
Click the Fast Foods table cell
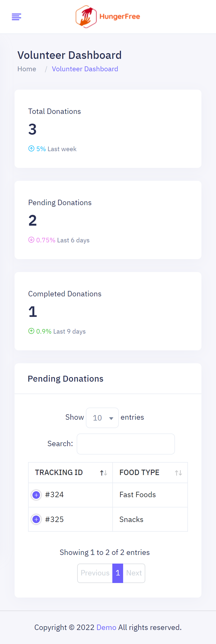coord(138,495)
